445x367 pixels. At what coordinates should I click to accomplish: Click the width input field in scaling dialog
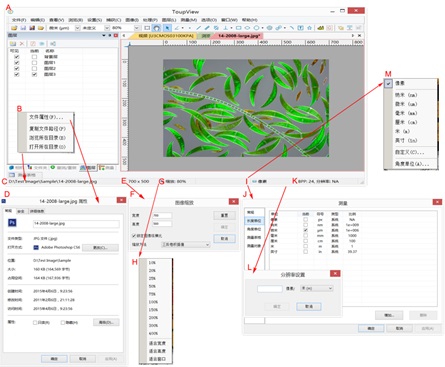click(x=162, y=216)
